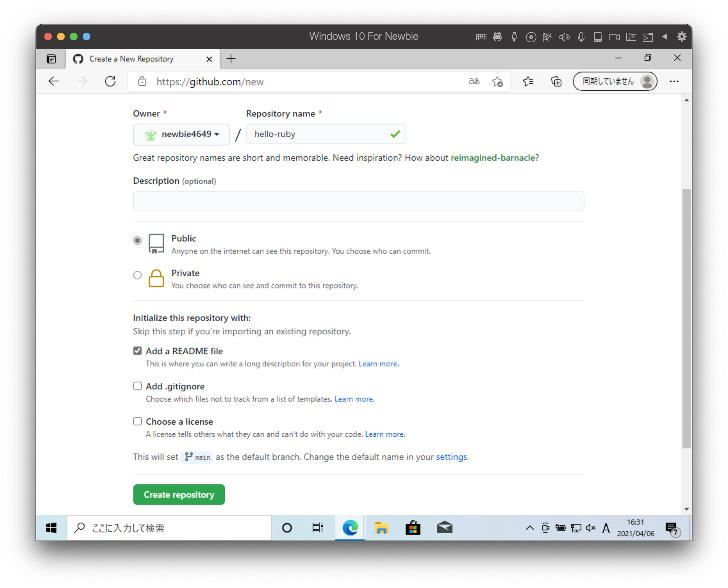728x588 pixels.
Task: Expand hidden icons in the system tray
Action: pyautogui.click(x=529, y=527)
